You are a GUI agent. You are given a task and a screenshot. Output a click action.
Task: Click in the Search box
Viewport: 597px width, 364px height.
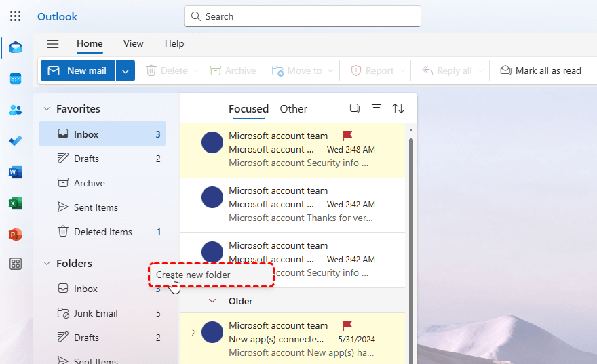tap(303, 16)
